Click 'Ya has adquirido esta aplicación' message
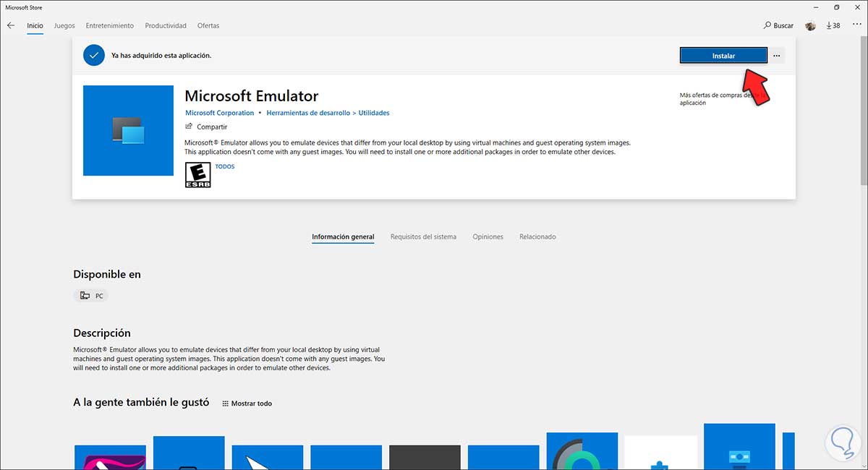This screenshot has height=470, width=868. pos(161,56)
